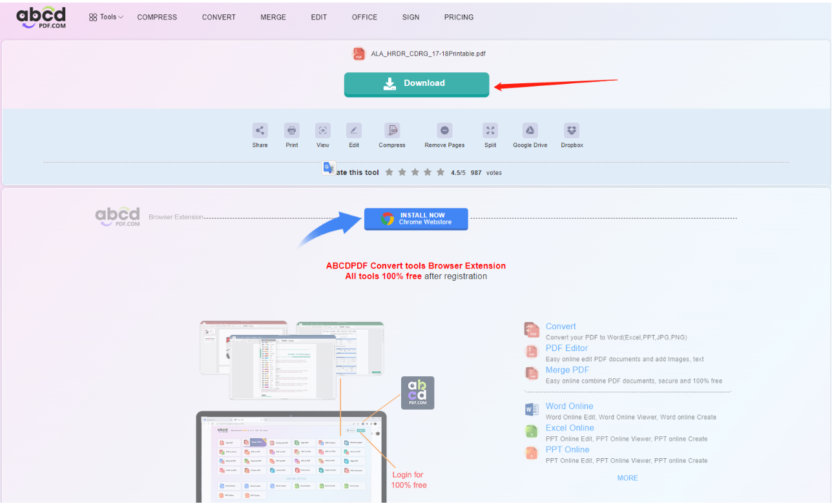Rate the tool with the fifth star
This screenshot has height=504, width=832.
[441, 172]
